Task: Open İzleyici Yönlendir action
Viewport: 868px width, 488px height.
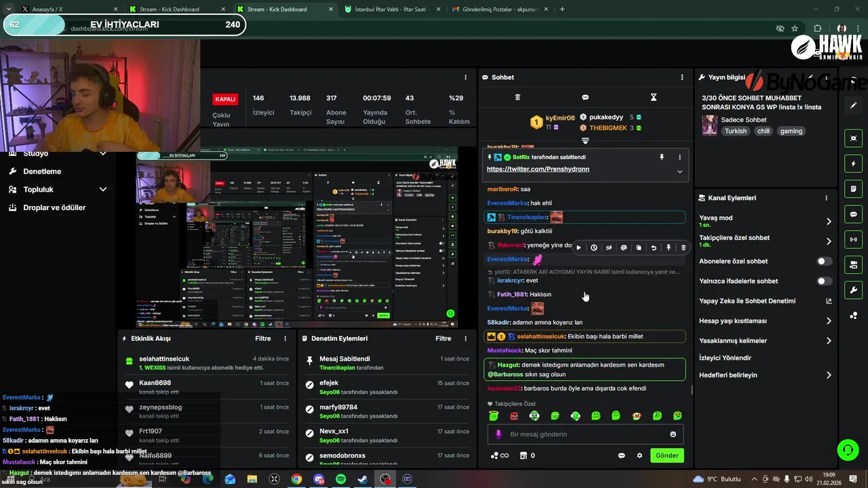Action: 725,358
